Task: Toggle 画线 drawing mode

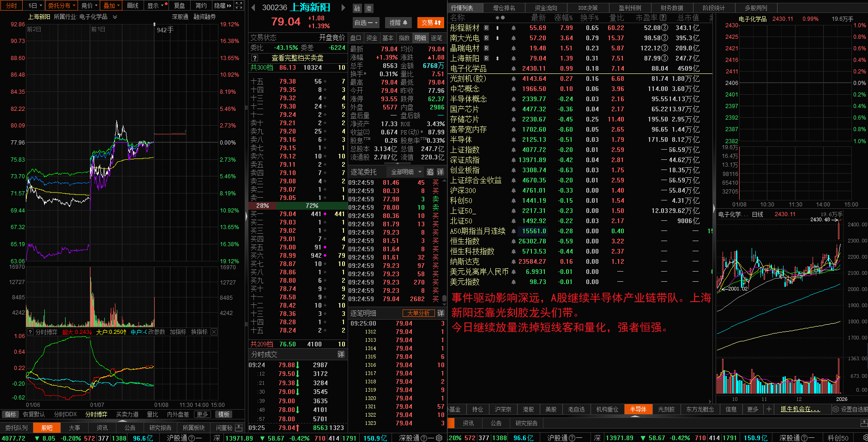Action: [133, 6]
